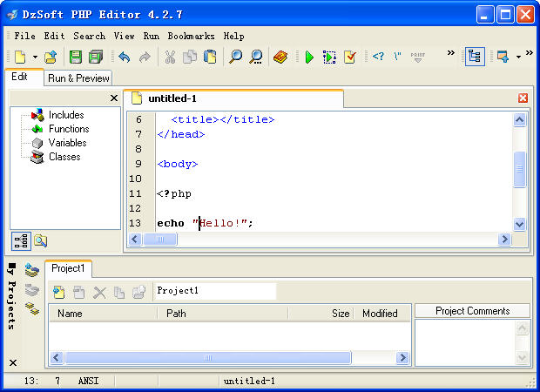Click the Find magnifier icon in toolbar
540x392 pixels.
point(235,57)
